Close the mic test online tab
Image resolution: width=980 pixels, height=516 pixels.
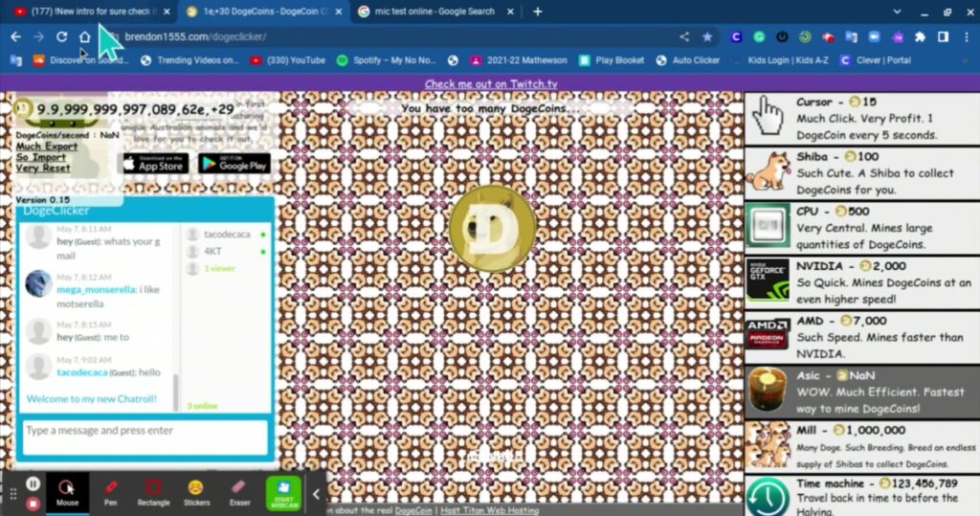tap(510, 11)
